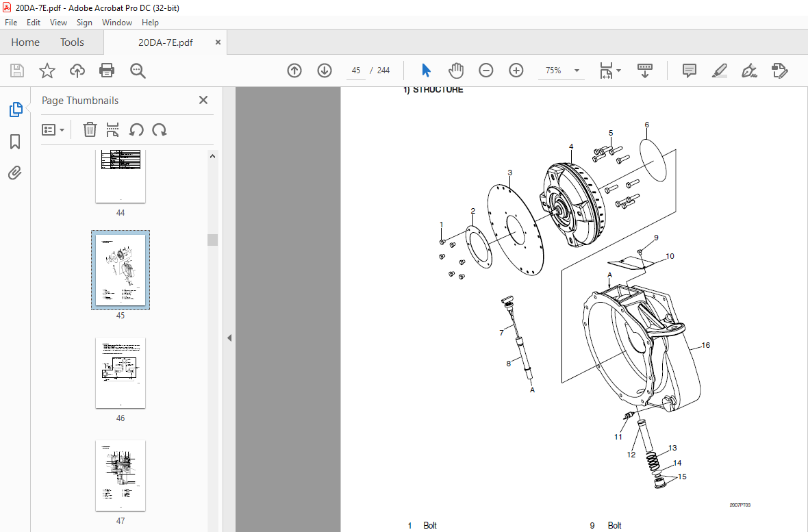Select the page 46 thumbnail

(121, 372)
